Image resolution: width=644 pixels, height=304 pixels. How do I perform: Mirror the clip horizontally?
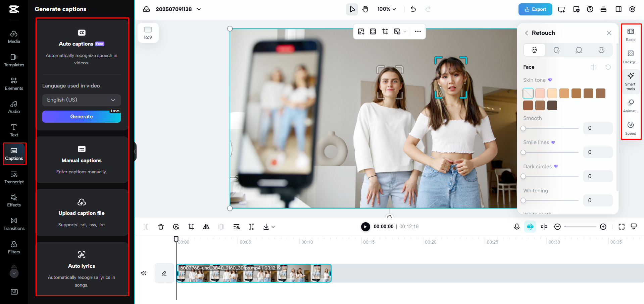point(206,227)
